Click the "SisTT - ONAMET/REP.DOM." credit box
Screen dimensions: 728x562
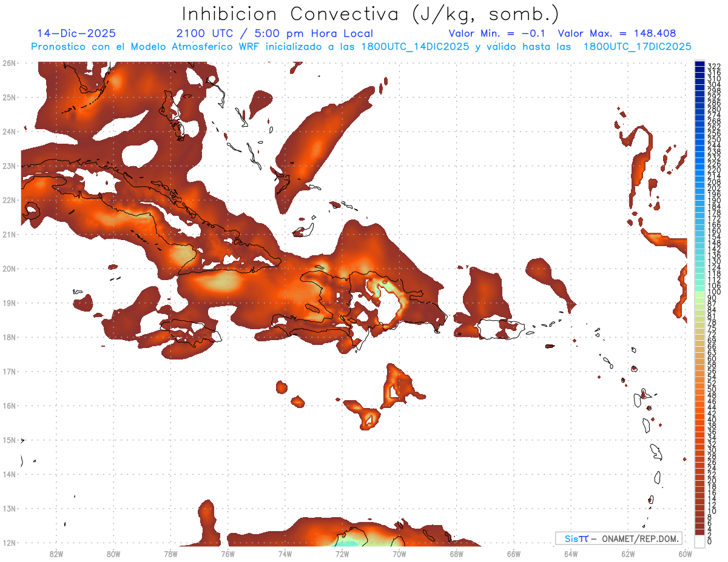618,538
